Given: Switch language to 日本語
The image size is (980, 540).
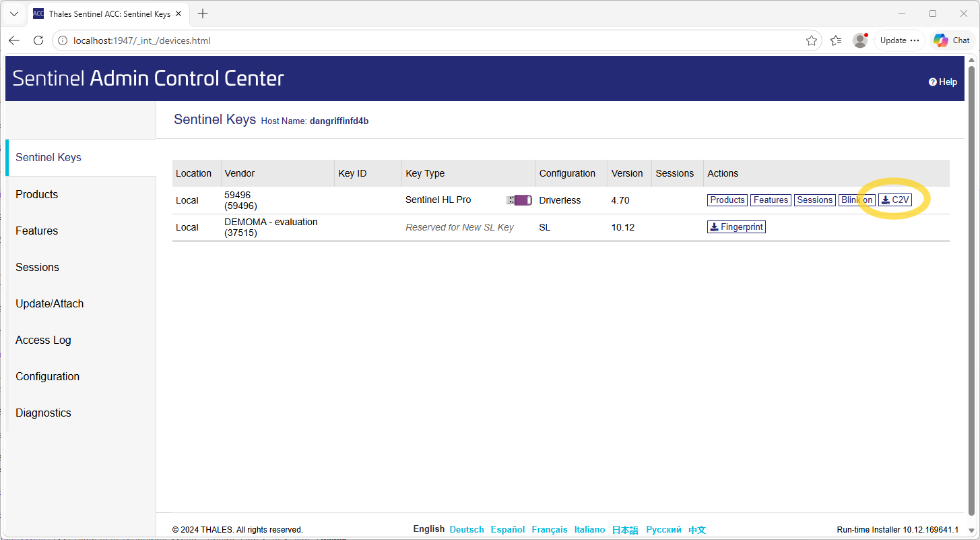Looking at the screenshot, I should coord(625,530).
